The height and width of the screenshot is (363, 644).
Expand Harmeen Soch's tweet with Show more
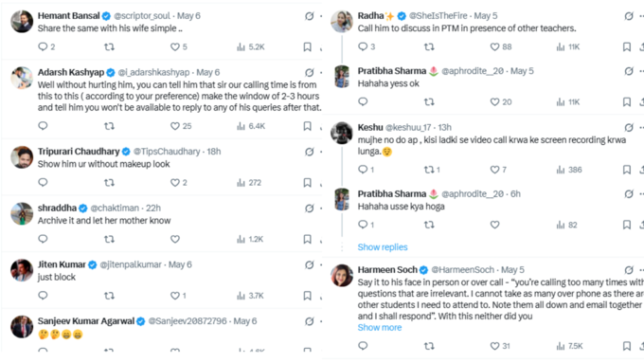(380, 327)
